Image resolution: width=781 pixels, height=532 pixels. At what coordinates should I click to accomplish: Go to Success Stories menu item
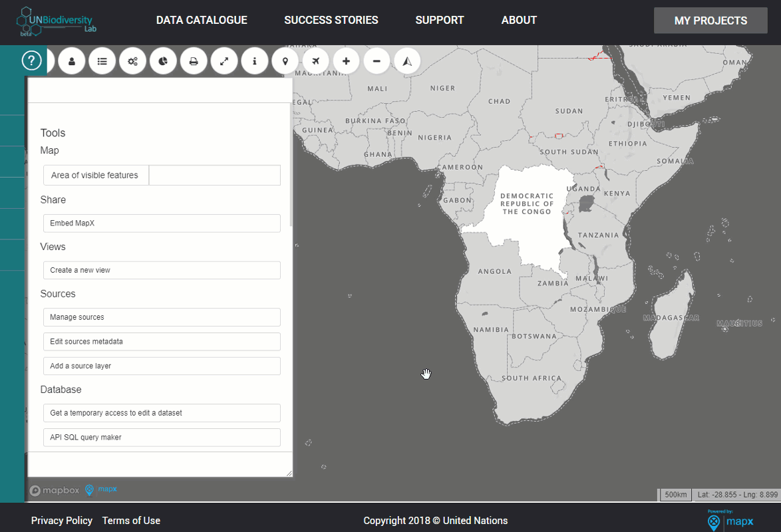[x=331, y=21]
